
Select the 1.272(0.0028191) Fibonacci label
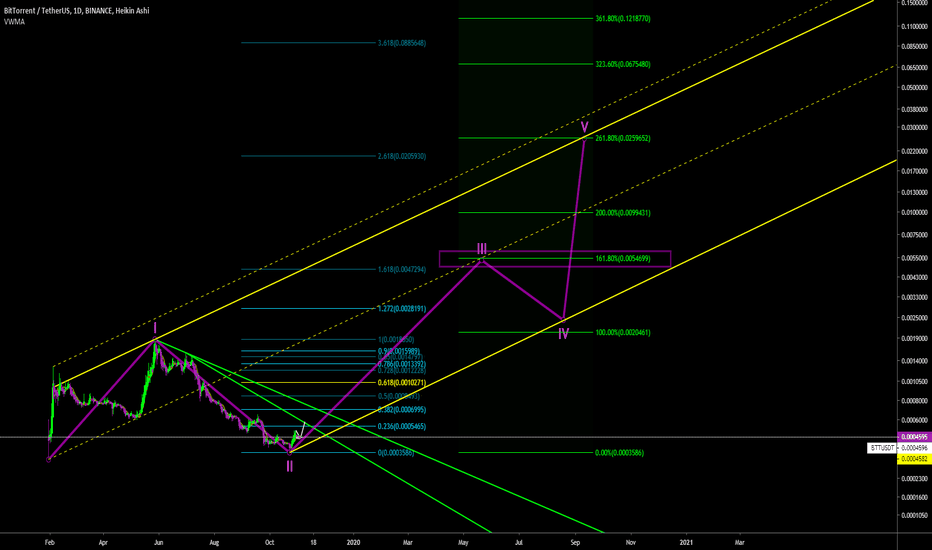click(x=402, y=309)
